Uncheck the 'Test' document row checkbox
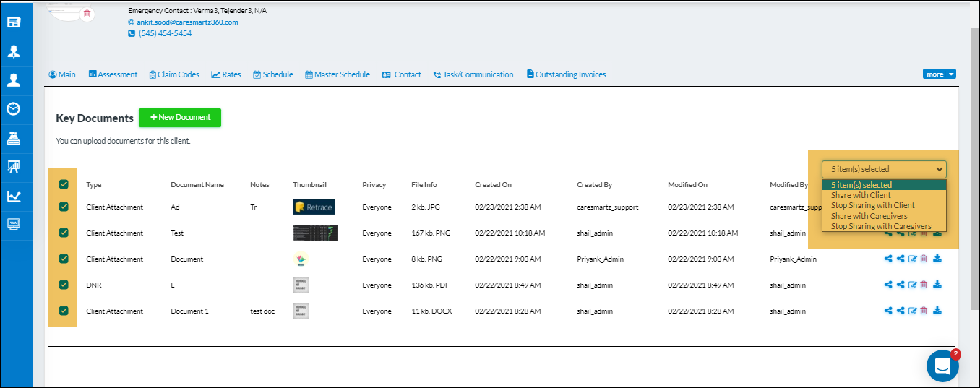980x388 pixels. click(64, 233)
